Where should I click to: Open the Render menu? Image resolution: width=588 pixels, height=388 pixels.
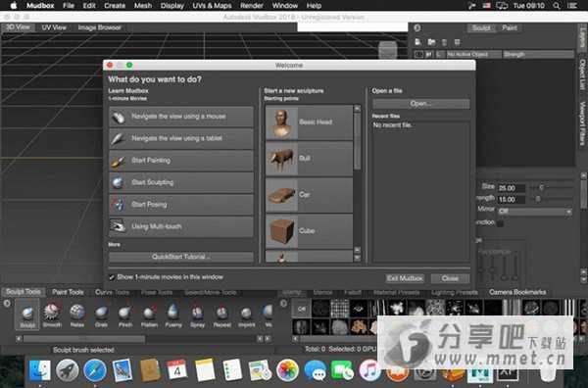click(252, 6)
